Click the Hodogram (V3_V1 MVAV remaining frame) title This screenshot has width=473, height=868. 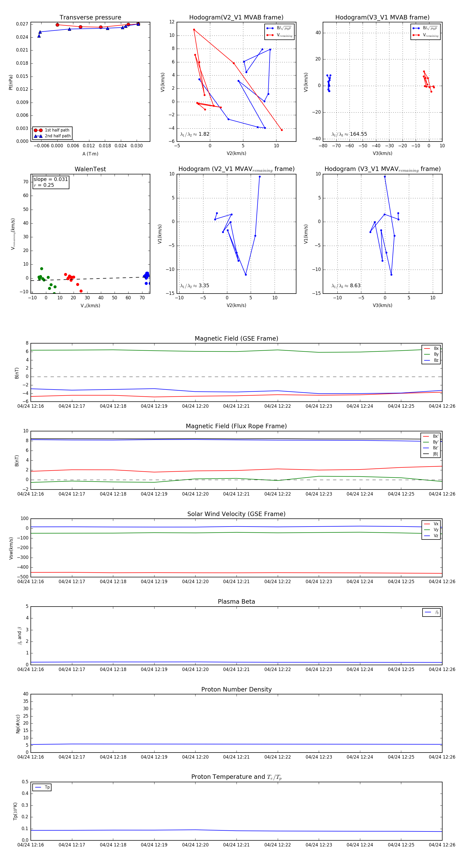click(x=382, y=169)
